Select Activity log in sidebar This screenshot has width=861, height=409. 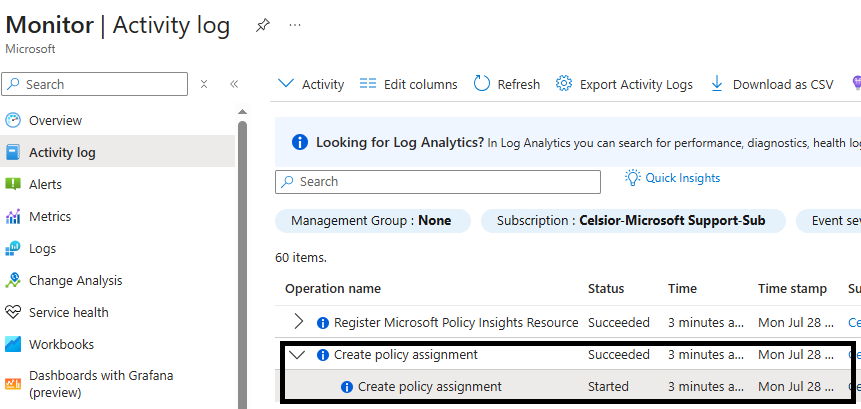tap(118, 152)
